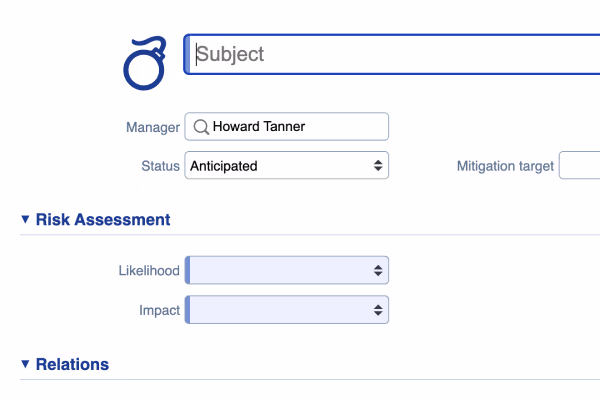Screen dimensions: 600x400
Task: Click the Manager search magnifier icon
Action: [x=201, y=127]
